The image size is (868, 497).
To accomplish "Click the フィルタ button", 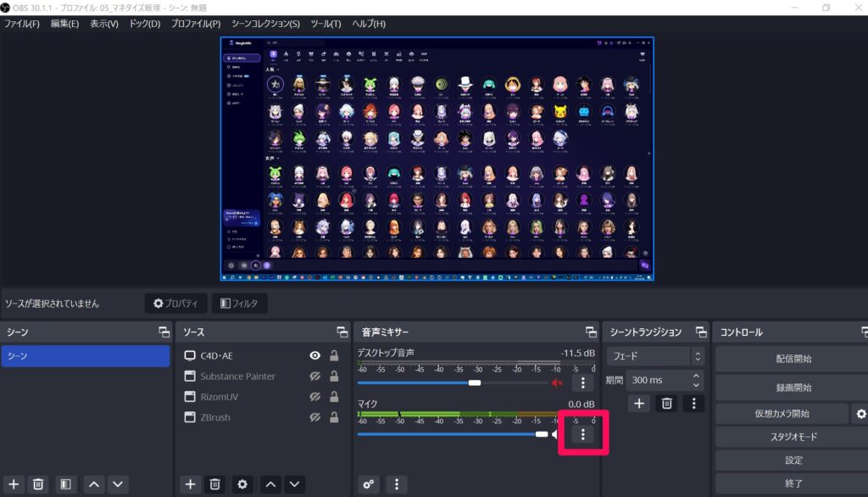I will click(239, 303).
